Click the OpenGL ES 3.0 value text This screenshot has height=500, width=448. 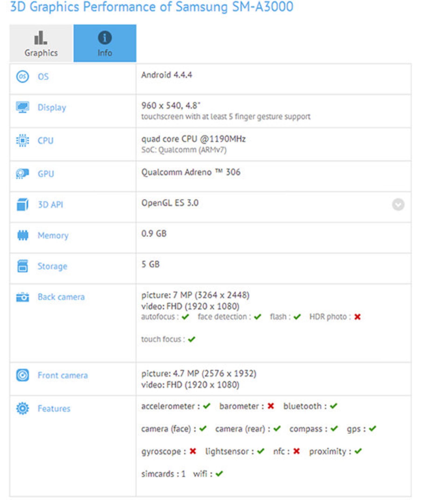[x=170, y=203]
